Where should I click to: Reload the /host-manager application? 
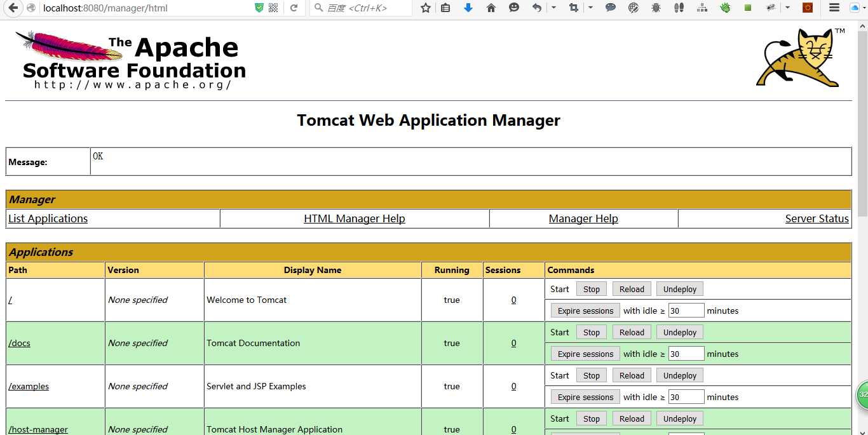[632, 418]
